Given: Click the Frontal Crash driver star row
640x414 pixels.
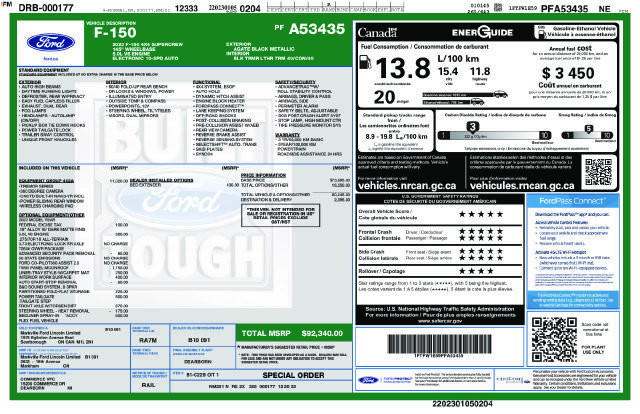Looking at the screenshot, I should point(481,231).
